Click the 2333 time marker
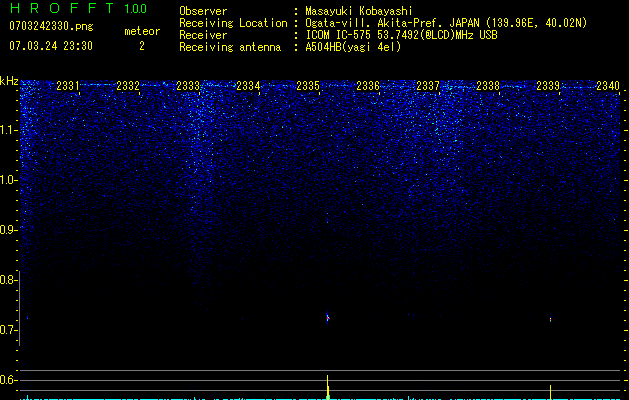The image size is (629, 400). tap(188, 86)
